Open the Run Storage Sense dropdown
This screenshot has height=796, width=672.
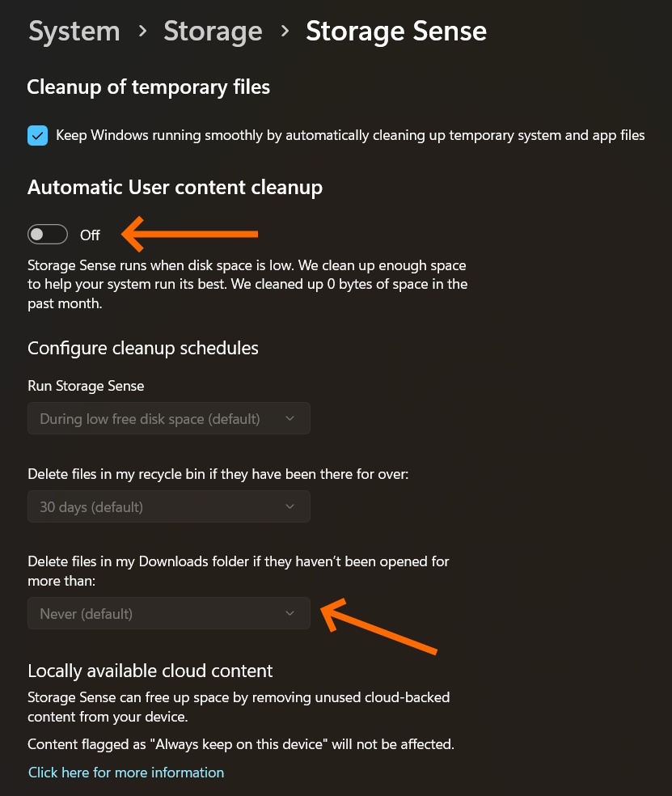point(168,418)
